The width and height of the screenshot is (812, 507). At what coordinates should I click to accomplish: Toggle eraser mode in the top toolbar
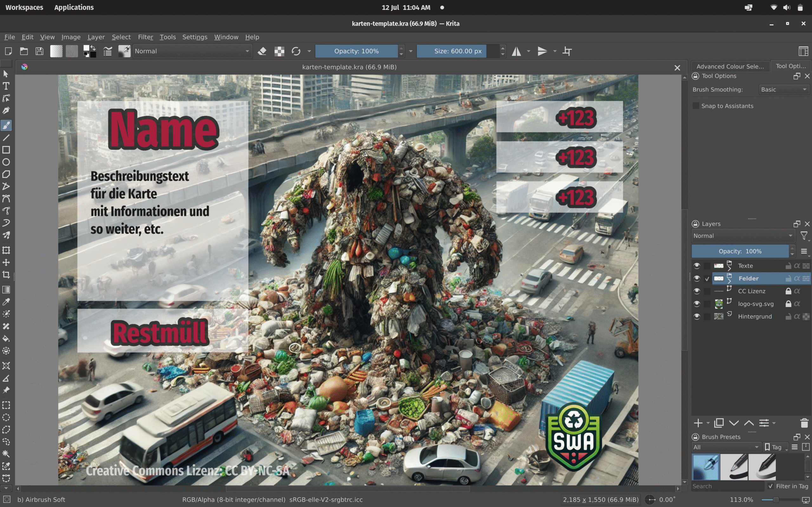click(262, 51)
